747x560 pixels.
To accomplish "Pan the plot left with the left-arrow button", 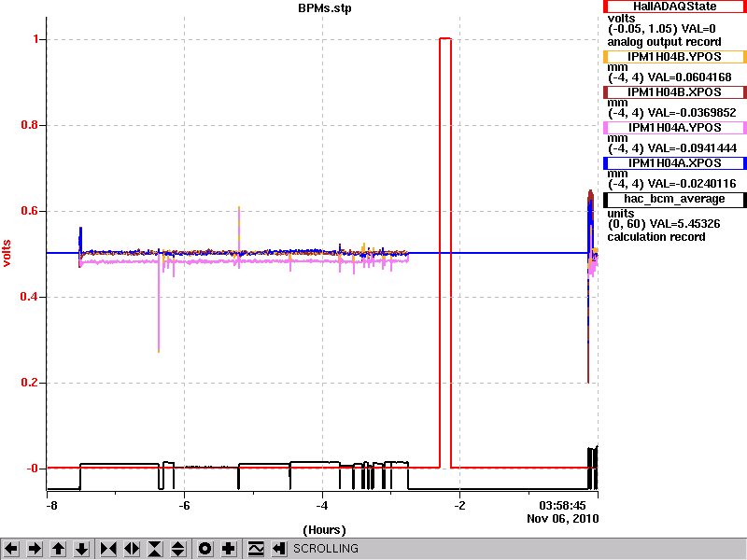I will 11,549.
